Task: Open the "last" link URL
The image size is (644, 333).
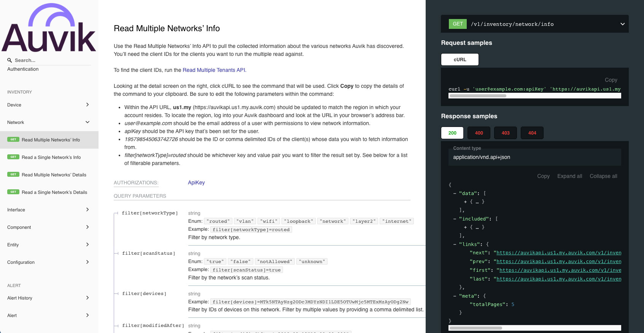Action: (x=559, y=279)
